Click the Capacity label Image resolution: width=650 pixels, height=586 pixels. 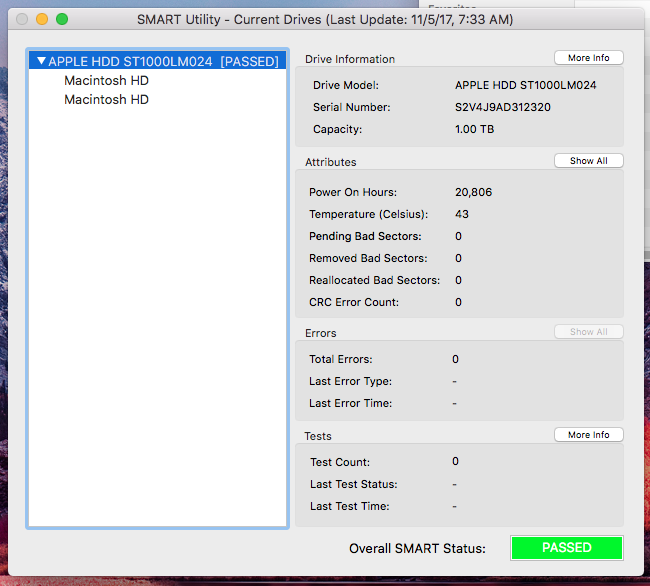coord(337,129)
